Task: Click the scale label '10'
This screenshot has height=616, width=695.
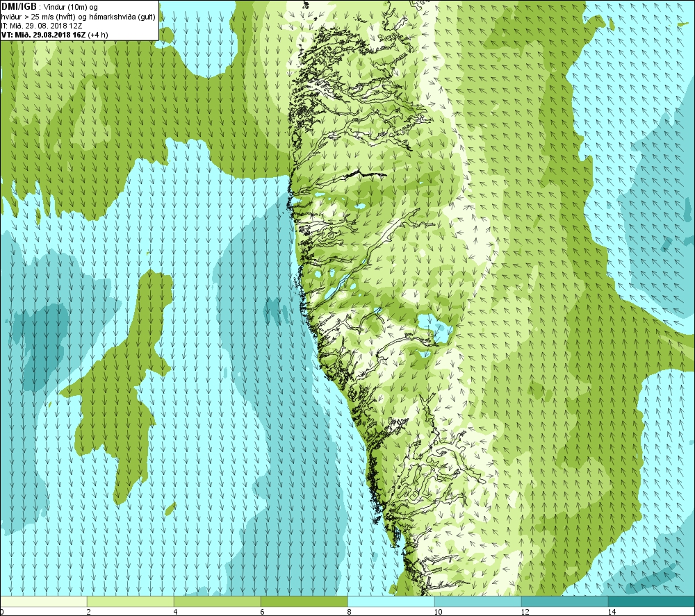Action: 438,612
